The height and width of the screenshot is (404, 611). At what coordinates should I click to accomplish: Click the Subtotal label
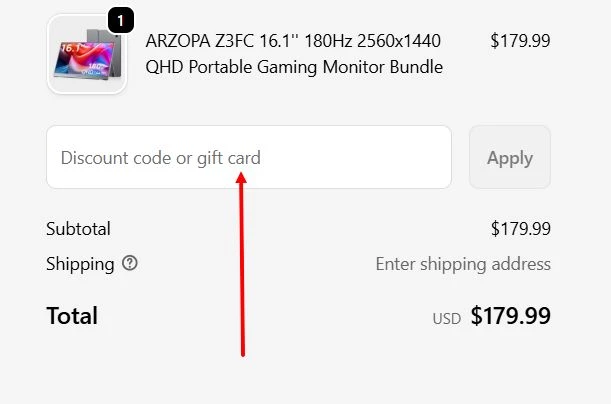(x=78, y=229)
